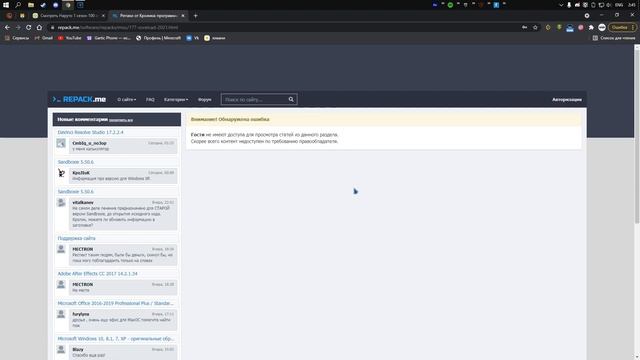Screen dimensions: 640x360
Task: Open microphone icon in system tray
Action: [569, 5]
